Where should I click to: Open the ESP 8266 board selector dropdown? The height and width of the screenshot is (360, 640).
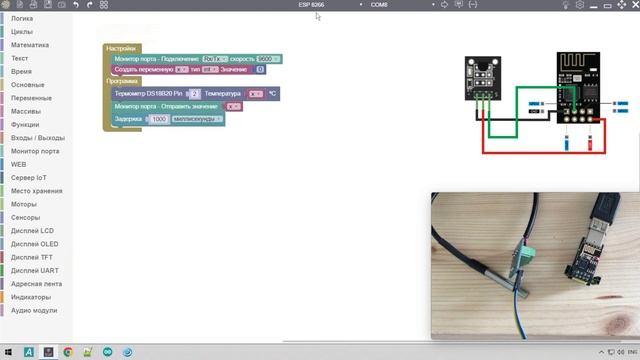tap(330, 5)
